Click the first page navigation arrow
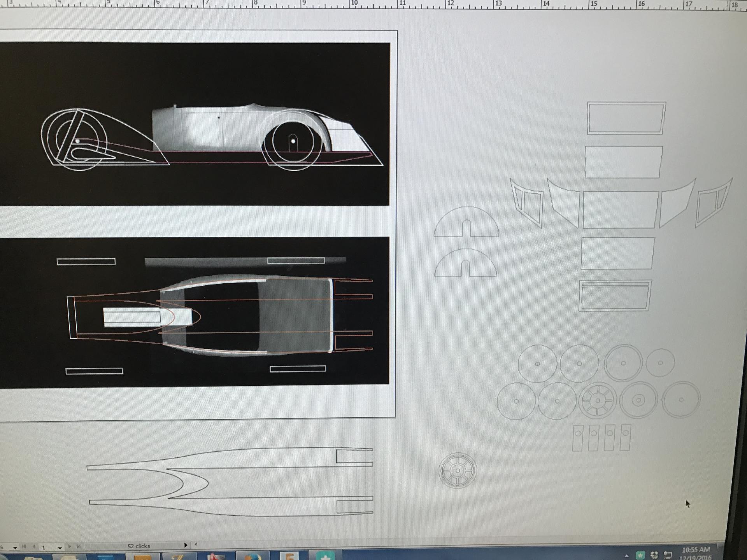Image resolution: width=747 pixels, height=560 pixels. point(24,546)
